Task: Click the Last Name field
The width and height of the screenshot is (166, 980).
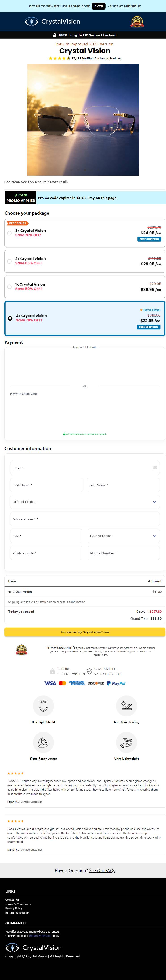Action: click(123, 485)
